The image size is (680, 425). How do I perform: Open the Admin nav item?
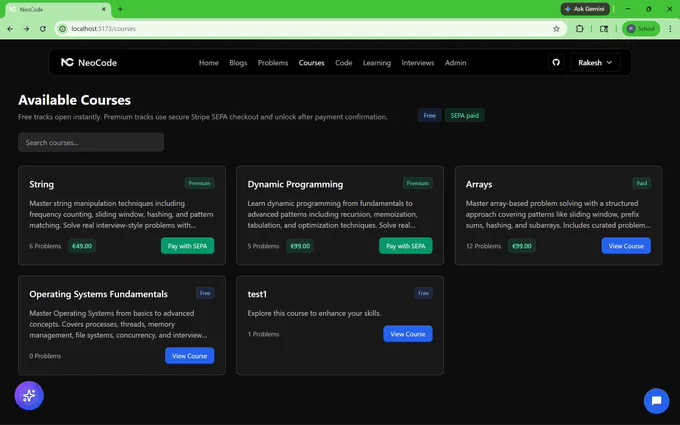[455, 63]
